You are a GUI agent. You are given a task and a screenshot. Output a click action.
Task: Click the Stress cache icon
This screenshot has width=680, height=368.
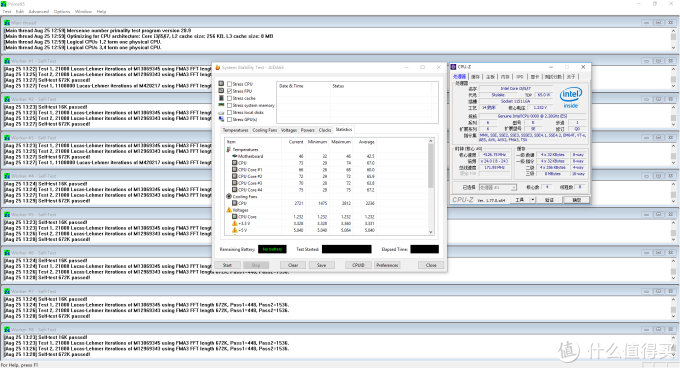(221, 98)
